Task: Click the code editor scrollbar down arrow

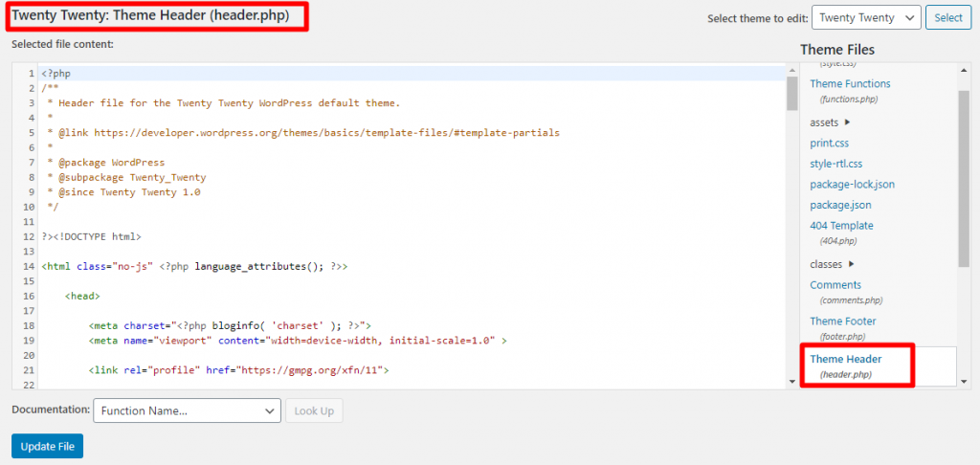Action: point(791,381)
